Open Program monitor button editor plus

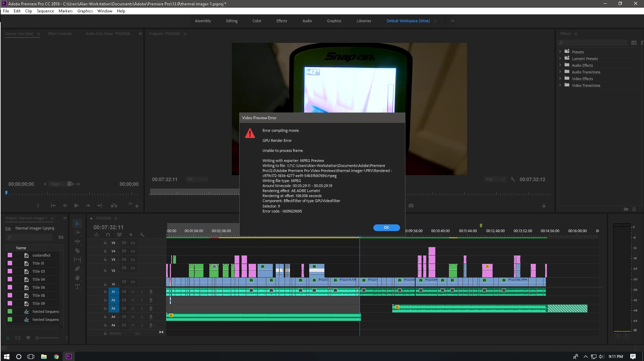[x=544, y=206]
